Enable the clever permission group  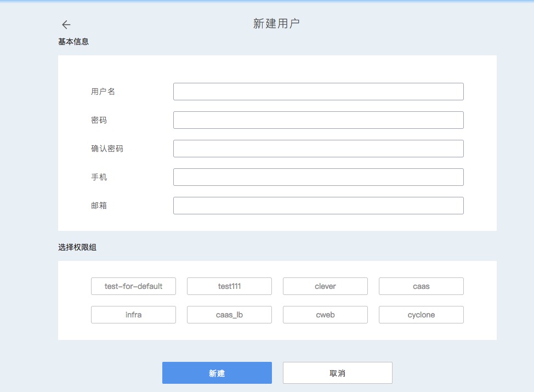(x=325, y=286)
